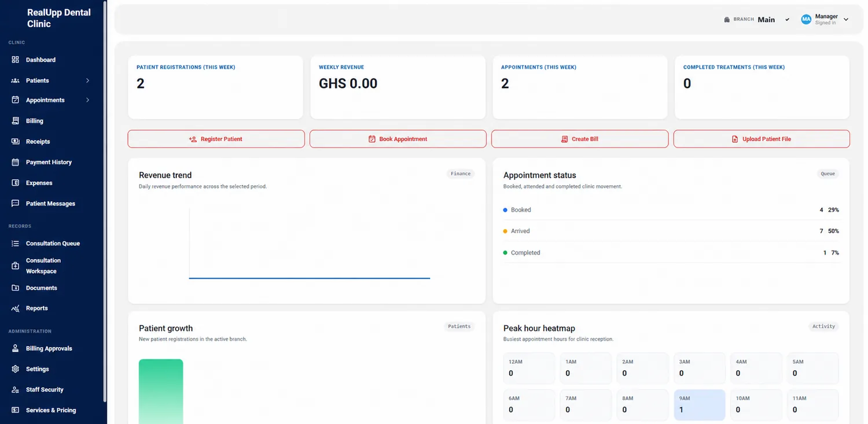This screenshot has width=868, height=424.
Task: Open Payment History from the sidebar
Action: (49, 163)
